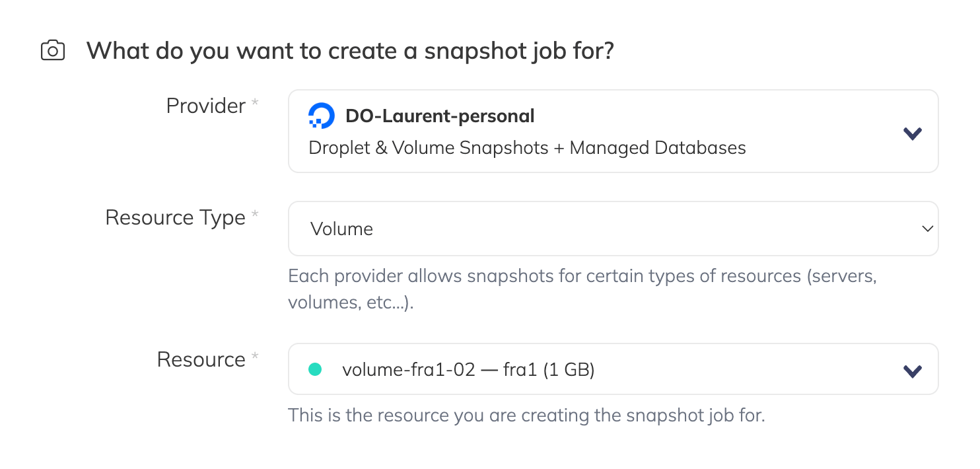Click the snapshot job heading text

point(350,51)
